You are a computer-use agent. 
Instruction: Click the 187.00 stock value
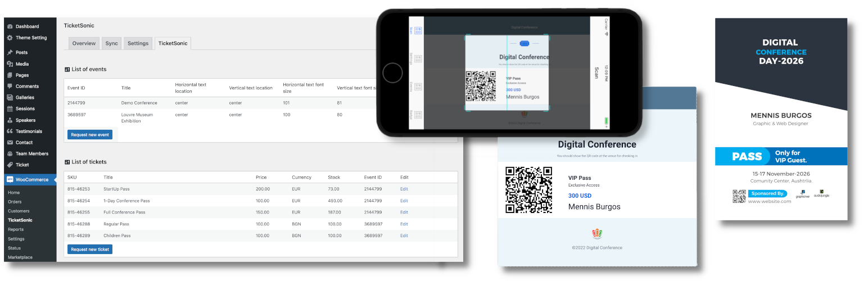pos(335,212)
